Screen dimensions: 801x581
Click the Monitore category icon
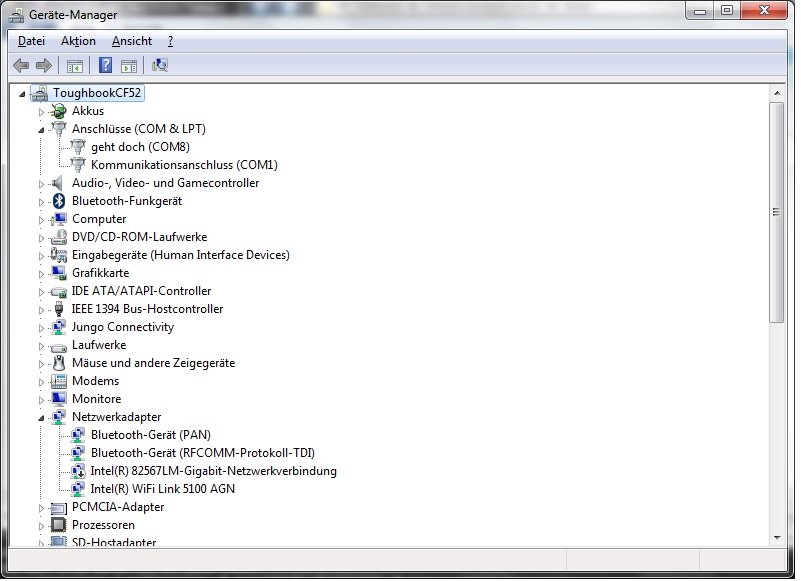[x=59, y=399]
